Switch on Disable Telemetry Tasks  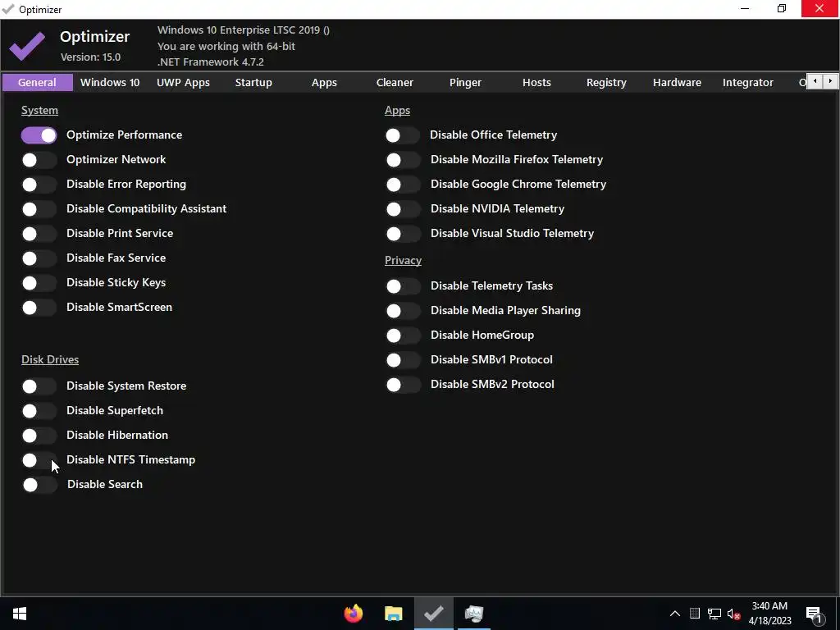tap(404, 286)
